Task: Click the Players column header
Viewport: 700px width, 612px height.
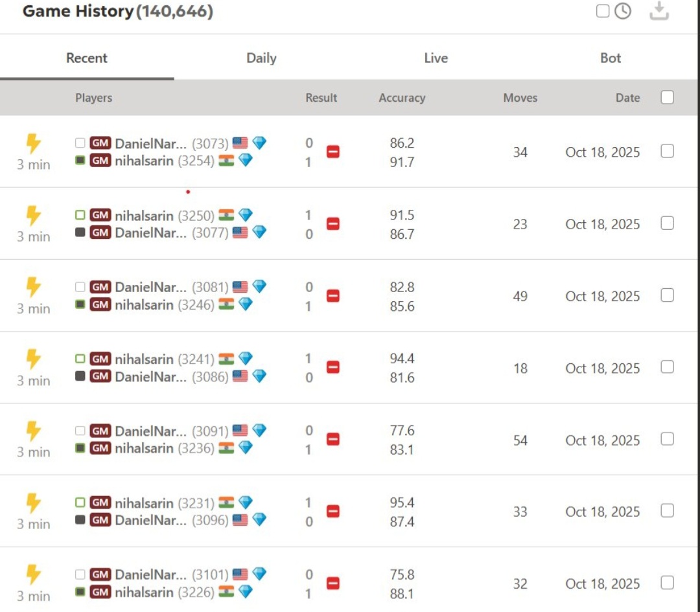Action: tap(94, 98)
